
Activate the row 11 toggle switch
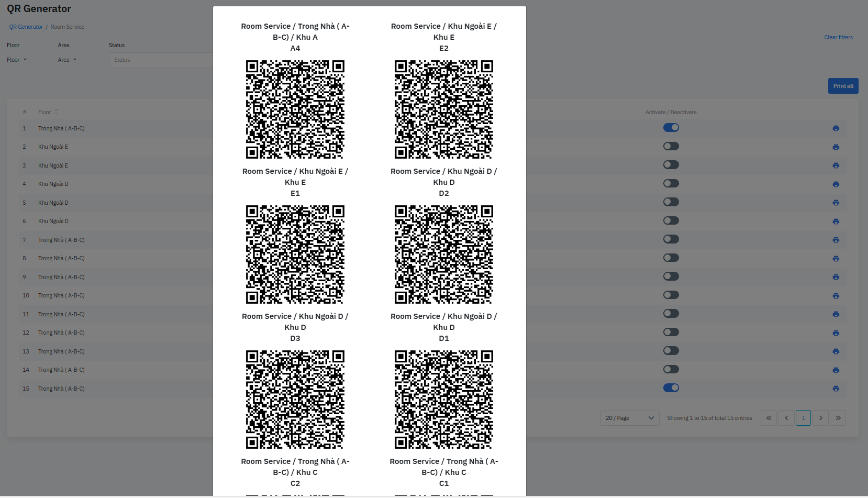(x=671, y=314)
